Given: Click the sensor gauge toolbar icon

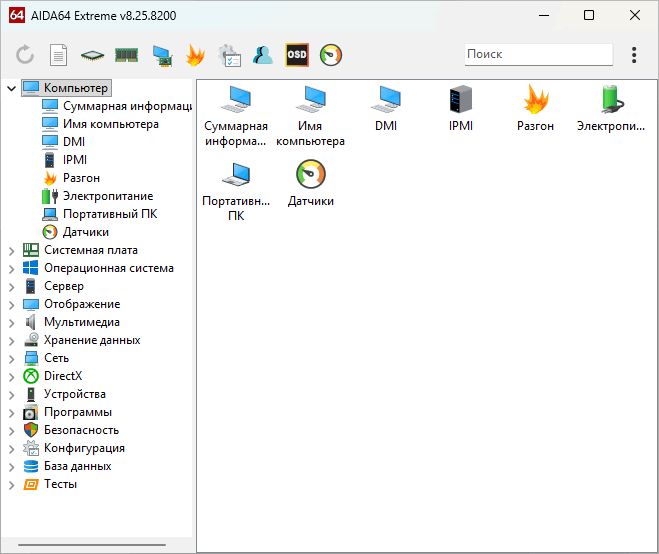Looking at the screenshot, I should click(x=331, y=55).
